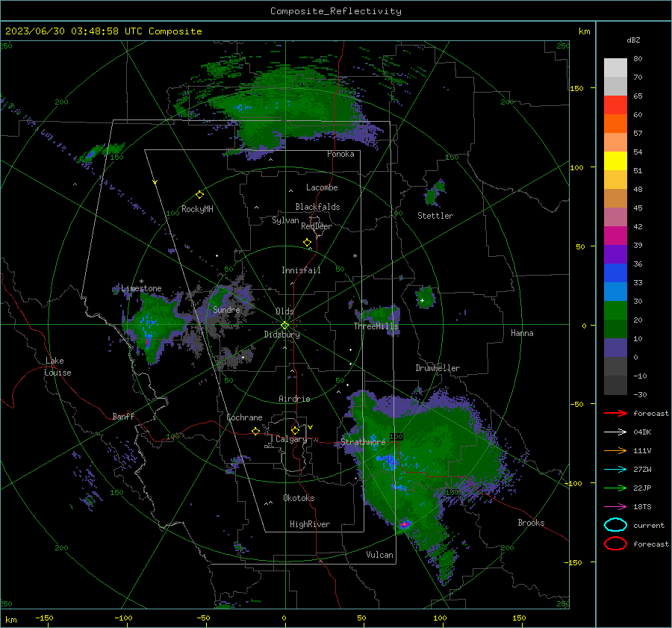Click the 04DK legend label
Screen dimensions: 672x628
pyautogui.click(x=642, y=432)
